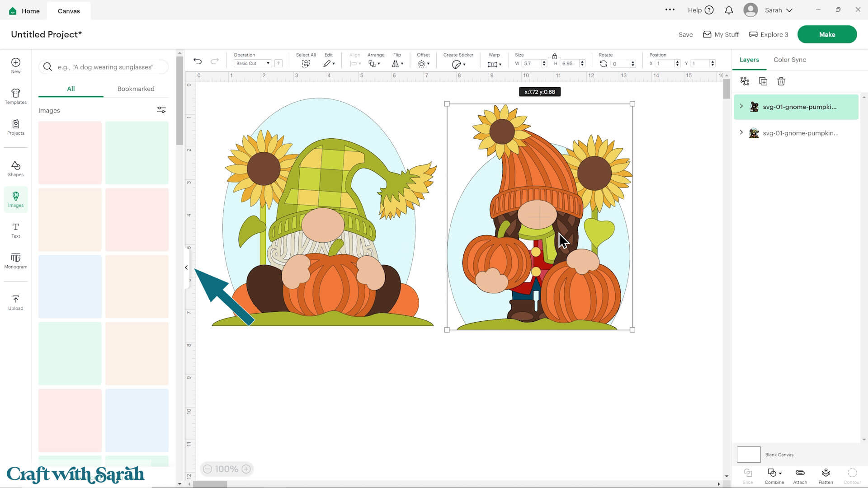
Task: Click the Make button
Action: click(x=827, y=34)
